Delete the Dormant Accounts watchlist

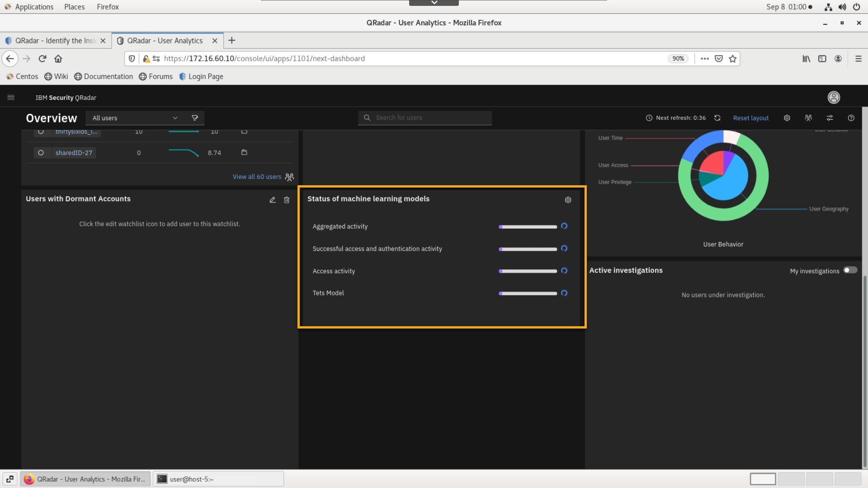[287, 200]
